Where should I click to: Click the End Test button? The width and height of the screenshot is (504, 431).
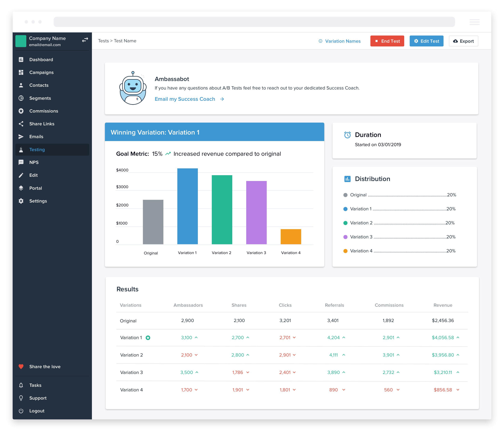(387, 41)
